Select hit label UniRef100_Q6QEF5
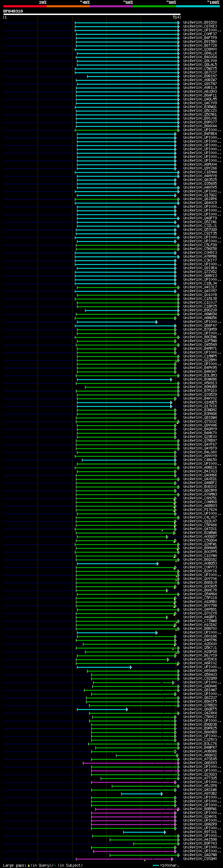Image resolution: width=223 pixels, height=868 pixels. pos(200,709)
